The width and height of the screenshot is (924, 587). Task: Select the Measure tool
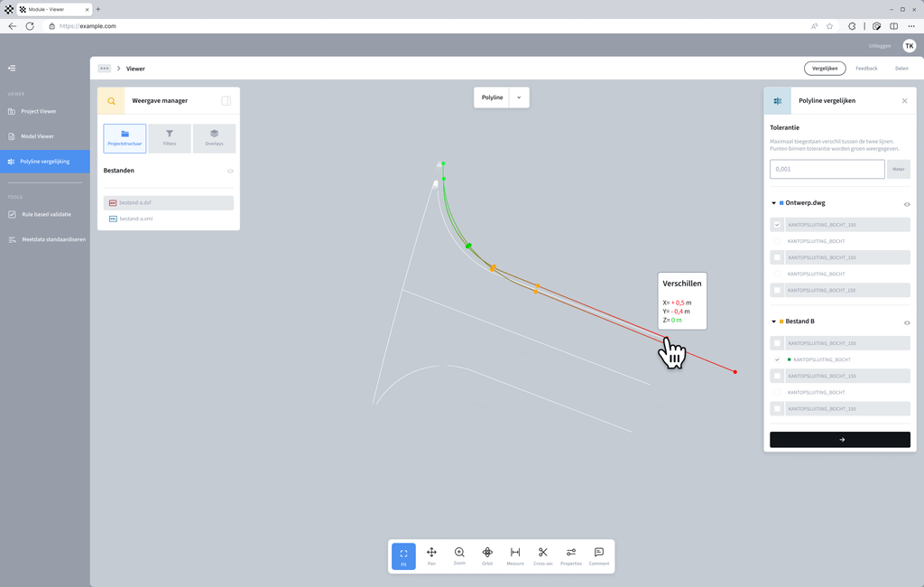[515, 556]
